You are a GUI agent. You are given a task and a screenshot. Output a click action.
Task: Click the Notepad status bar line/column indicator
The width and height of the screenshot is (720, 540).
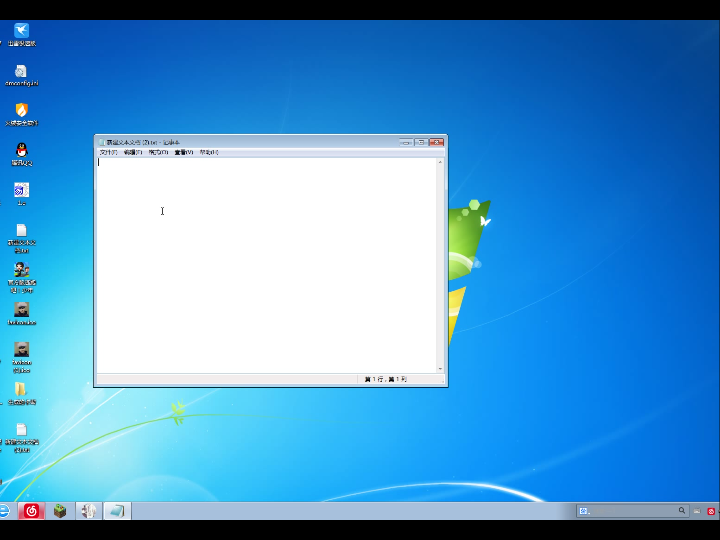(386, 379)
